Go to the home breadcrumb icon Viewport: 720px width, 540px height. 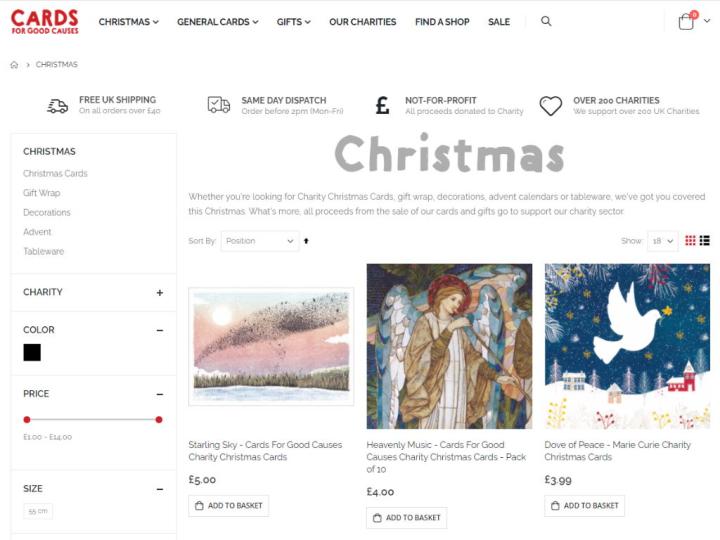tap(14, 65)
